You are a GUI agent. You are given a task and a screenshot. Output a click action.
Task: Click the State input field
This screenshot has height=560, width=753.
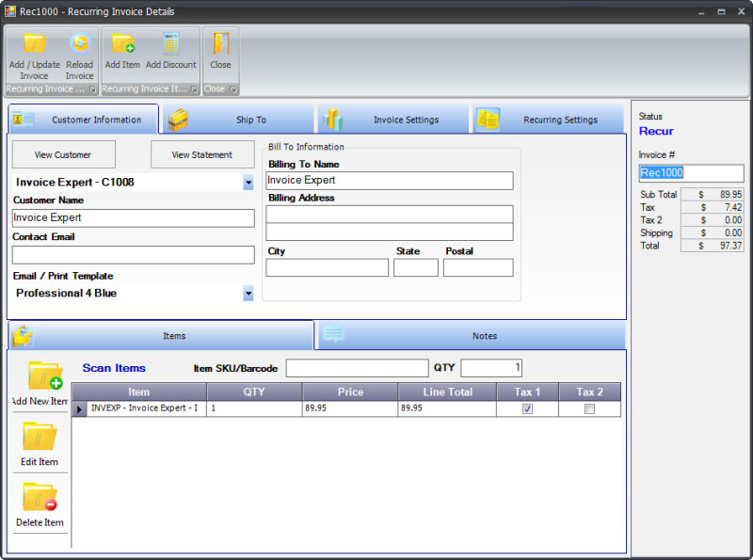tap(416, 267)
